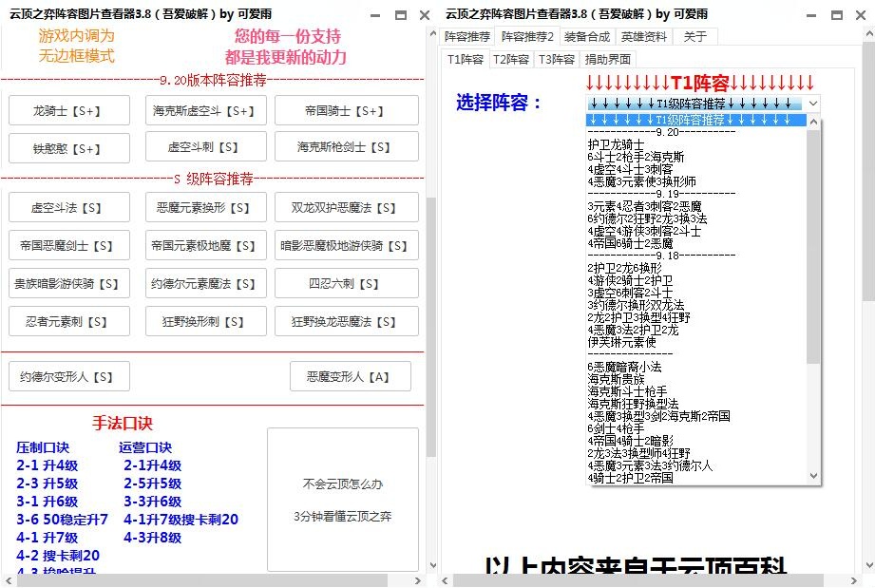
Task: Open the 捐助界面 tab
Action: coord(608,59)
